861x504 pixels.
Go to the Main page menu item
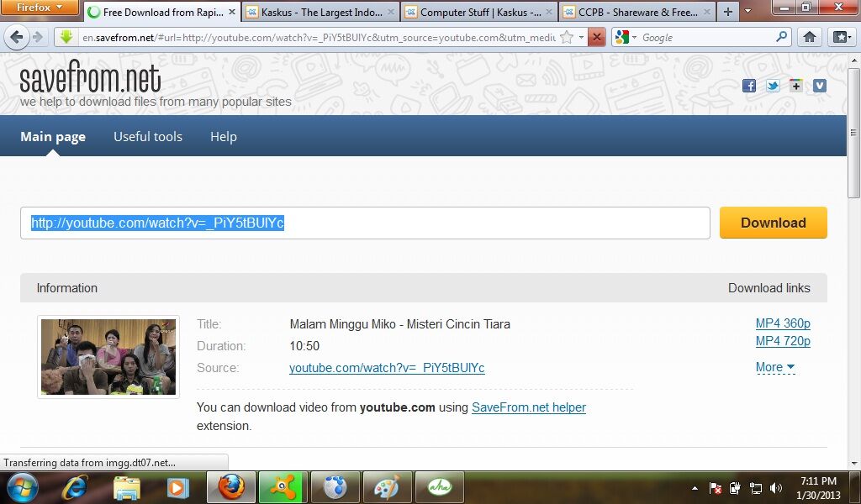[53, 137]
